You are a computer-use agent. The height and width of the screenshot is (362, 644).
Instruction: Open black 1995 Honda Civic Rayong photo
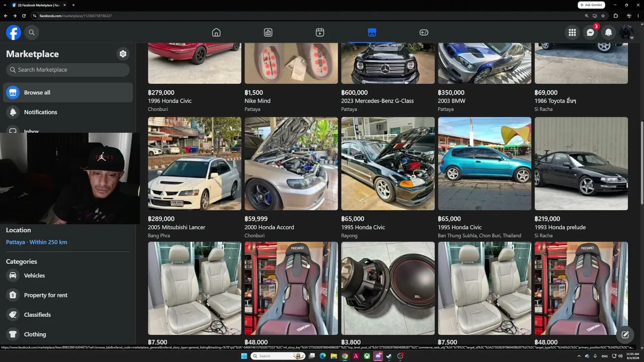tap(388, 163)
